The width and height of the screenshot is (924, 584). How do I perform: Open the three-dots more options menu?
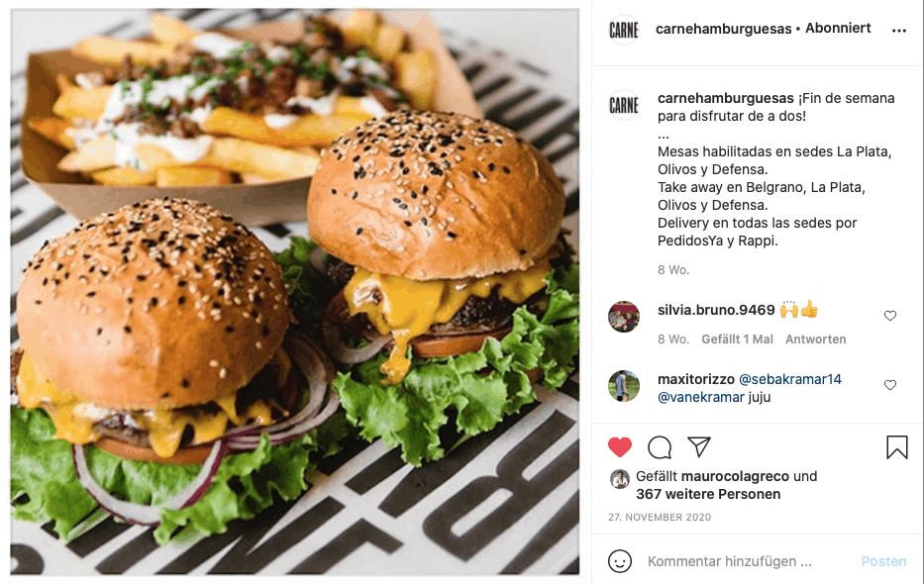898,31
